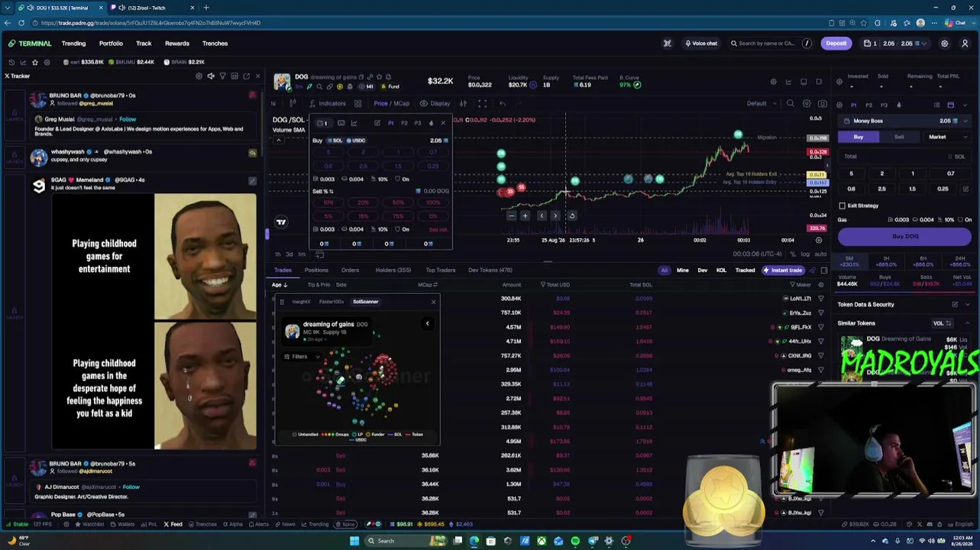Click the edit preset amounts icon in trade panel

pyautogui.click(x=965, y=189)
